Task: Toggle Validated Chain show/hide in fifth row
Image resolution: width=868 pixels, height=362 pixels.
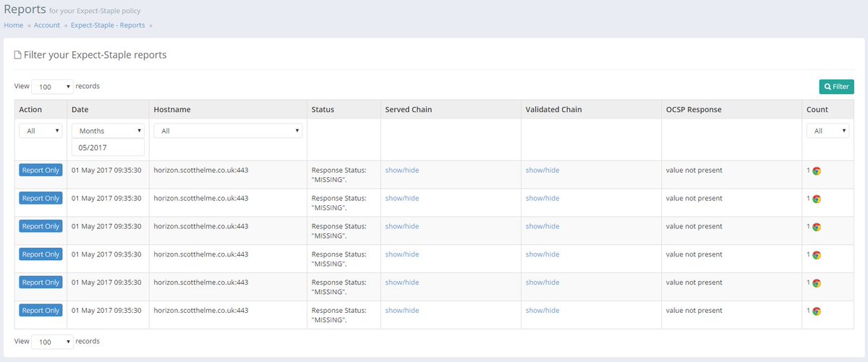Action: pyautogui.click(x=542, y=283)
